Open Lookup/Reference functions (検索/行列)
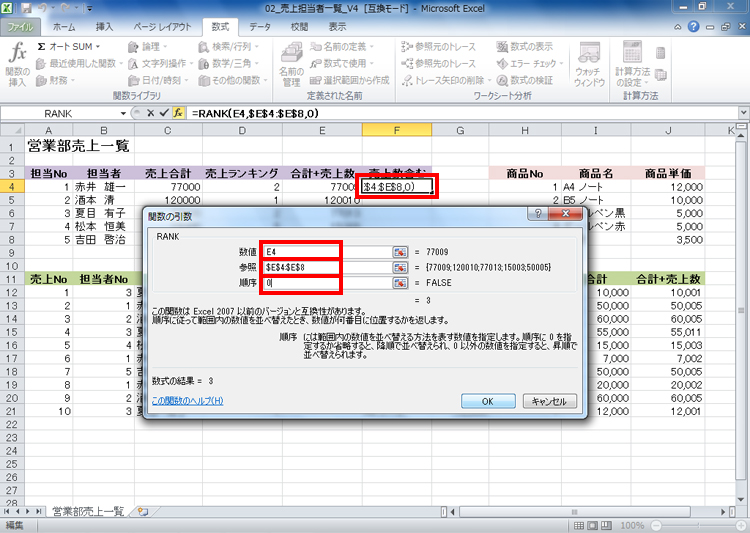Image resolution: width=750 pixels, height=533 pixels. [229, 47]
